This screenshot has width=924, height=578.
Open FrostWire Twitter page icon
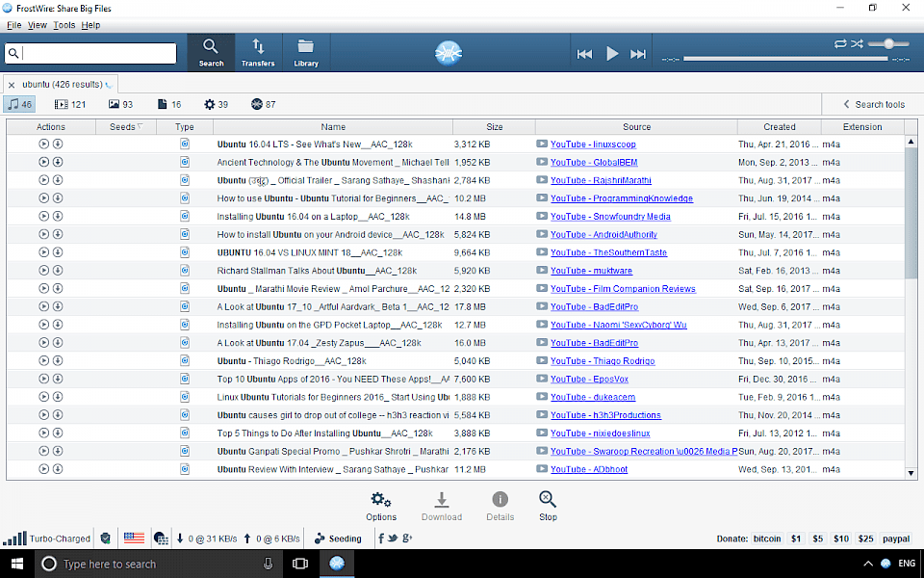click(x=393, y=538)
